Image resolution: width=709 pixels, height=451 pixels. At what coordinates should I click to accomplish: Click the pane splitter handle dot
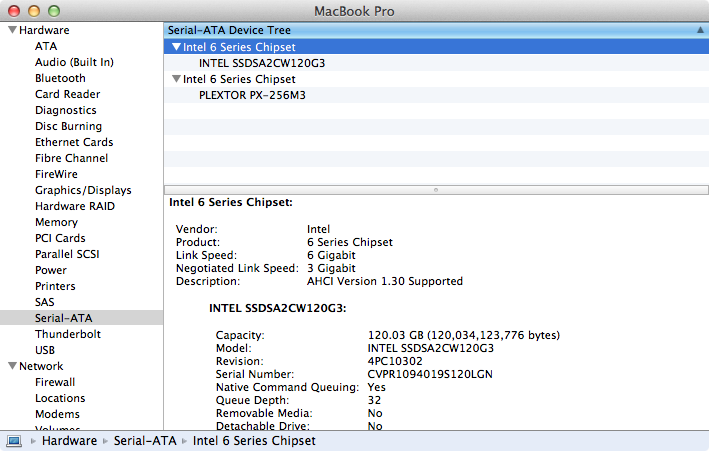(436, 190)
